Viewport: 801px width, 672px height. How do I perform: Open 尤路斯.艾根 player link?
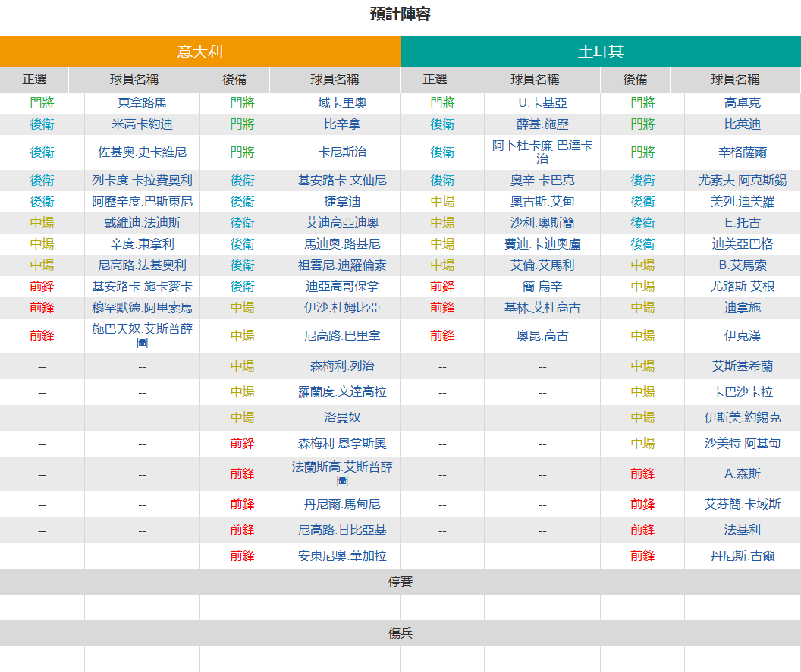point(743,287)
